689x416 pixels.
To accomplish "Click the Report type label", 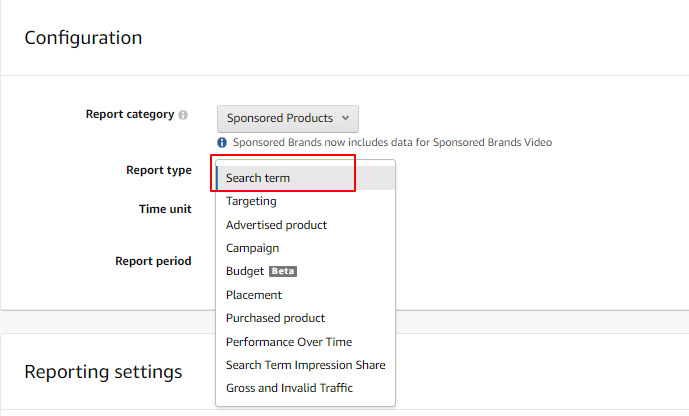I will [159, 170].
